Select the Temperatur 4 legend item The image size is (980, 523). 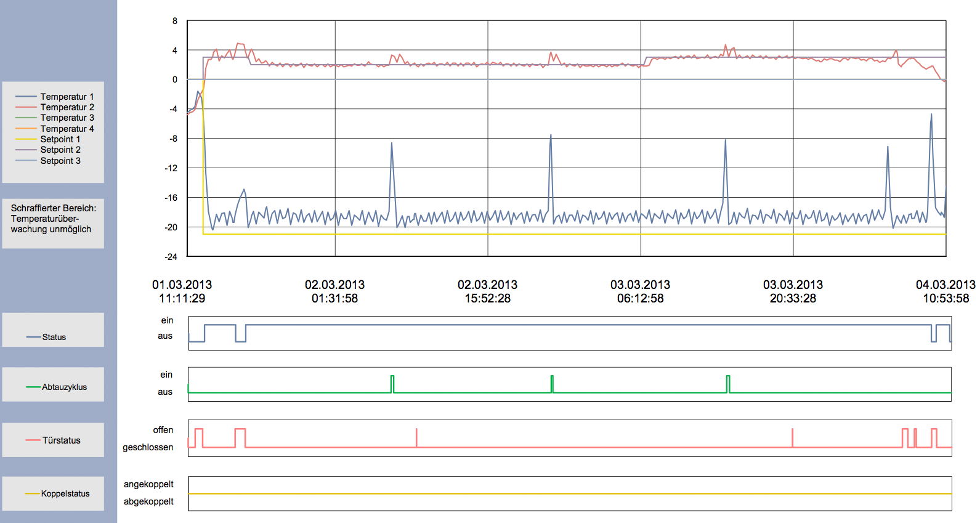point(67,129)
